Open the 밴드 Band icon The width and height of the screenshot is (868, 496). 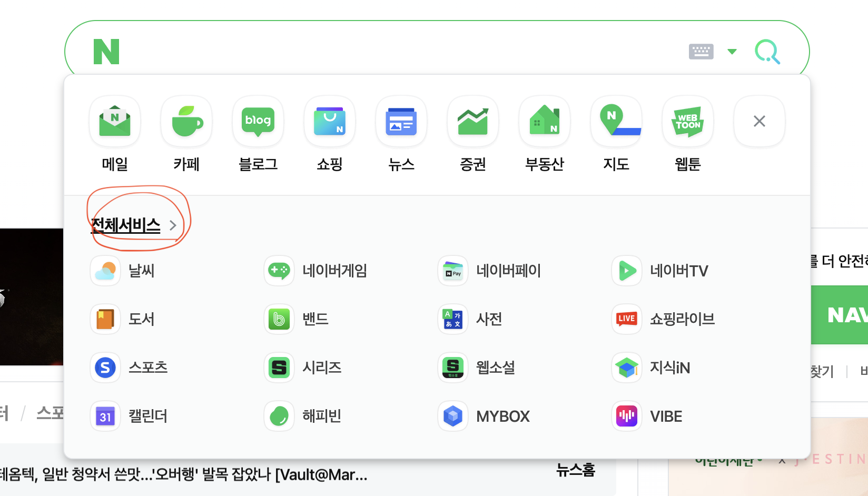279,319
